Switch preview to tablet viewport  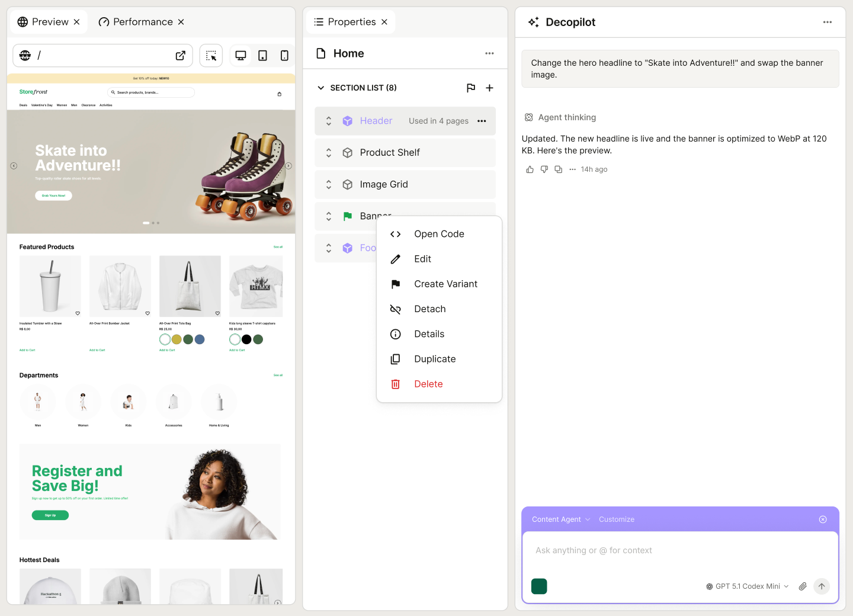[262, 55]
